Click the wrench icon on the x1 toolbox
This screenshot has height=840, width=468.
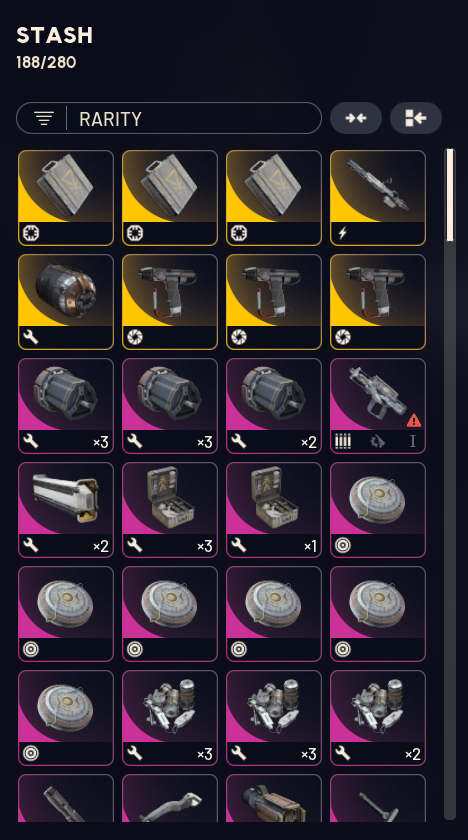(239, 545)
